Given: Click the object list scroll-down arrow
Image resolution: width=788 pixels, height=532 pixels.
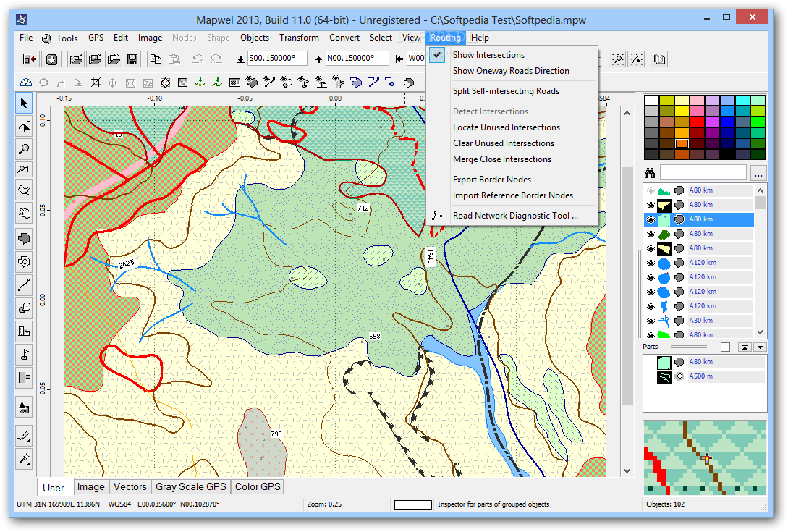Looking at the screenshot, I should pos(760,332).
